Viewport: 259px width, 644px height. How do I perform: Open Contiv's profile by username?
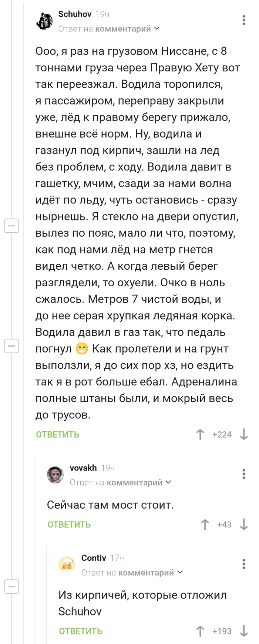94,558
